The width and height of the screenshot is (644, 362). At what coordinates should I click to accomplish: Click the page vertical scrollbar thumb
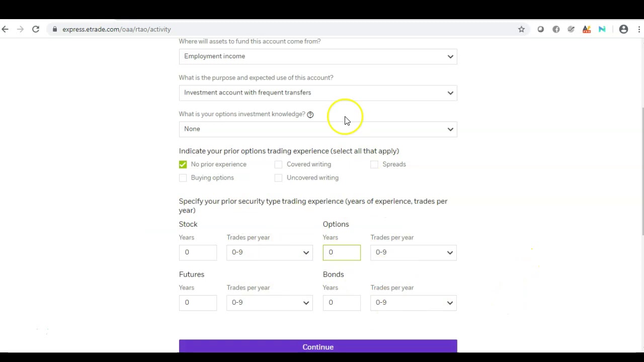[642, 171]
